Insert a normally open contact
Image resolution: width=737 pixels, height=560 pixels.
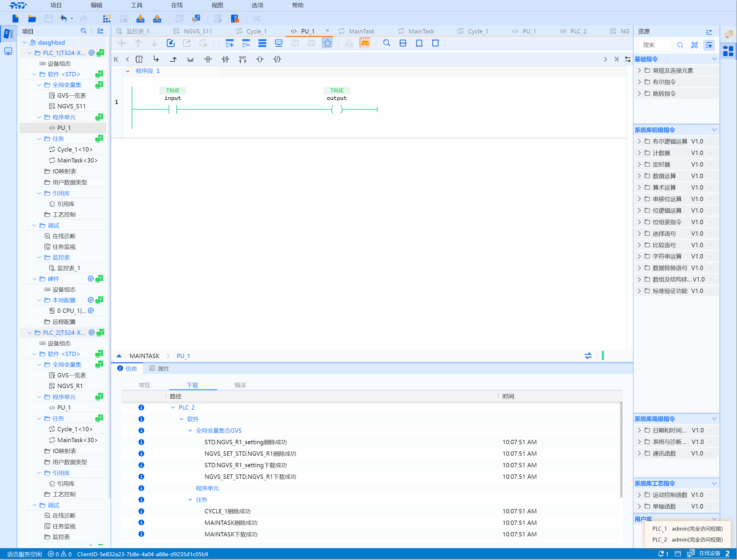(208, 59)
